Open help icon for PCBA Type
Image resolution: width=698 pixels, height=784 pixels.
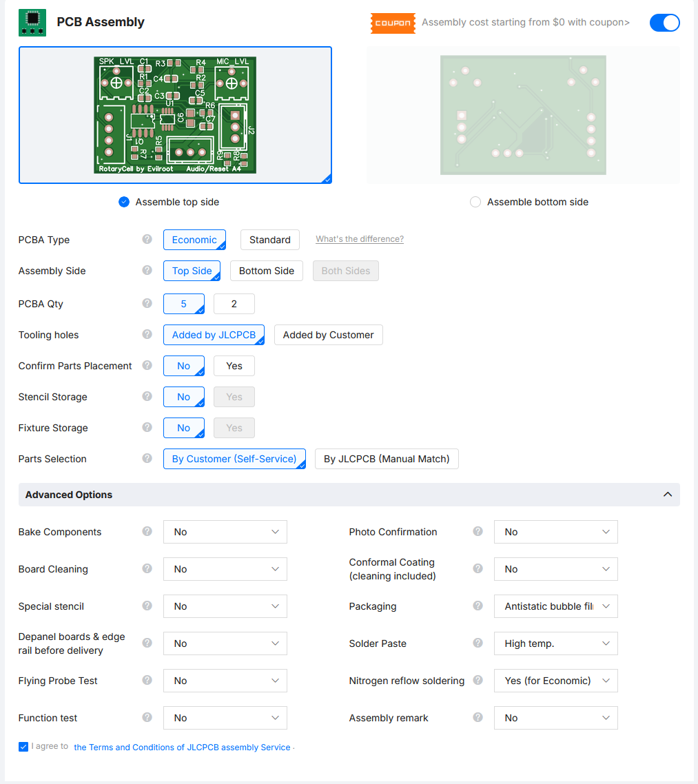pyautogui.click(x=147, y=239)
